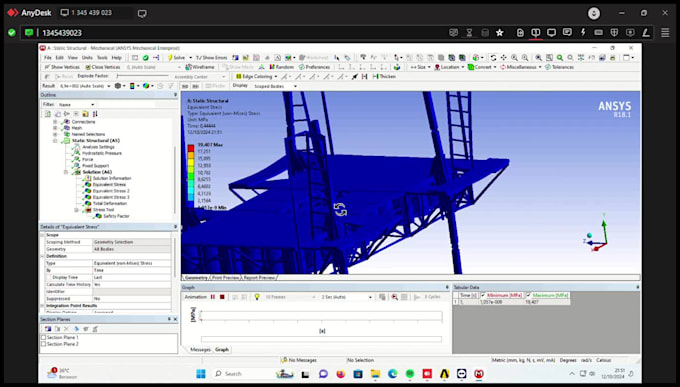The width and height of the screenshot is (680, 387).
Task: Switch to the Messages tab
Action: [x=200, y=350]
